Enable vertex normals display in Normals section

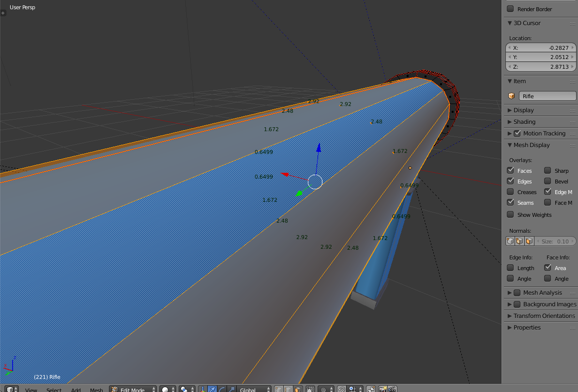pyautogui.click(x=510, y=241)
